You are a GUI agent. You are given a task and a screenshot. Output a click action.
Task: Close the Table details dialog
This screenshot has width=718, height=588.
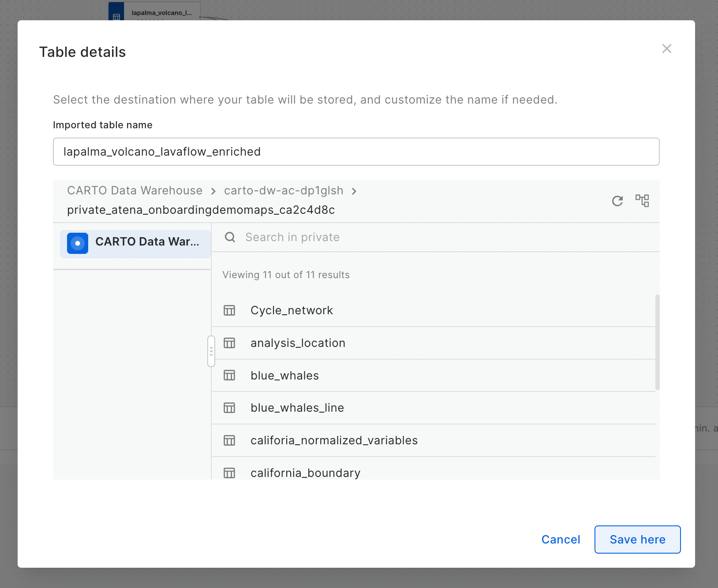tap(666, 48)
